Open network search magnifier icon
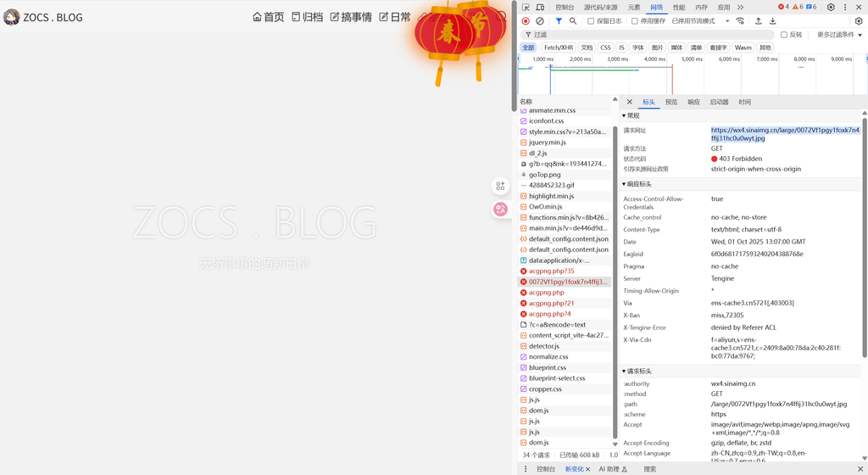Viewport: 868px width, 475px height. (x=573, y=21)
